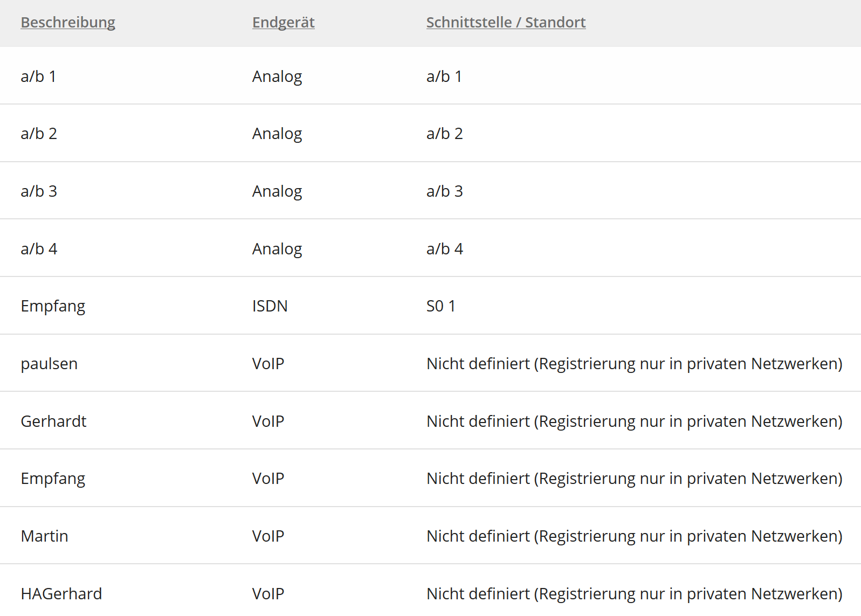Sort table by Beschreibung column header
861x616 pixels.
pyautogui.click(x=68, y=23)
